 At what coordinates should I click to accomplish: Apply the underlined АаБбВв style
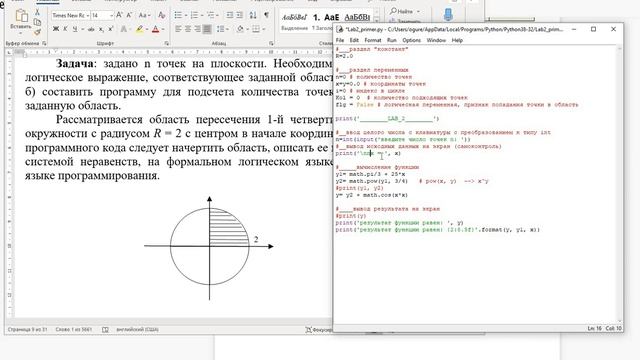[x=357, y=18]
